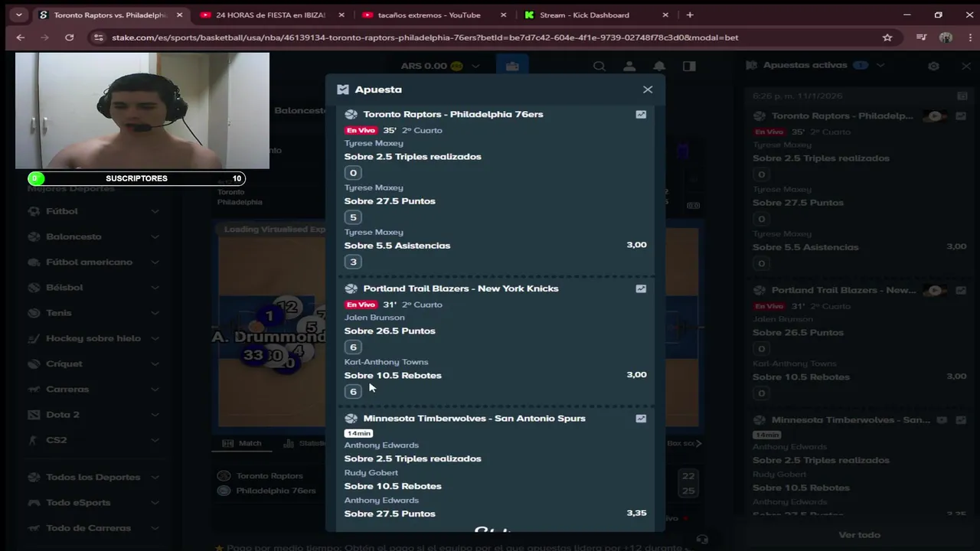
Task: Click 'Sobre 26.5 Puntos' in modal
Action: click(390, 331)
